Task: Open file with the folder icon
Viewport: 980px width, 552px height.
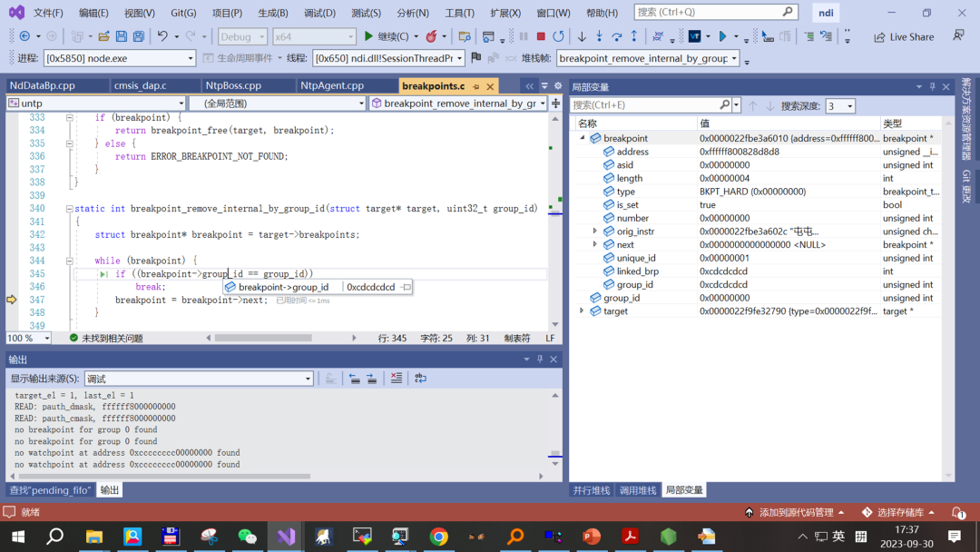Action: coord(103,37)
